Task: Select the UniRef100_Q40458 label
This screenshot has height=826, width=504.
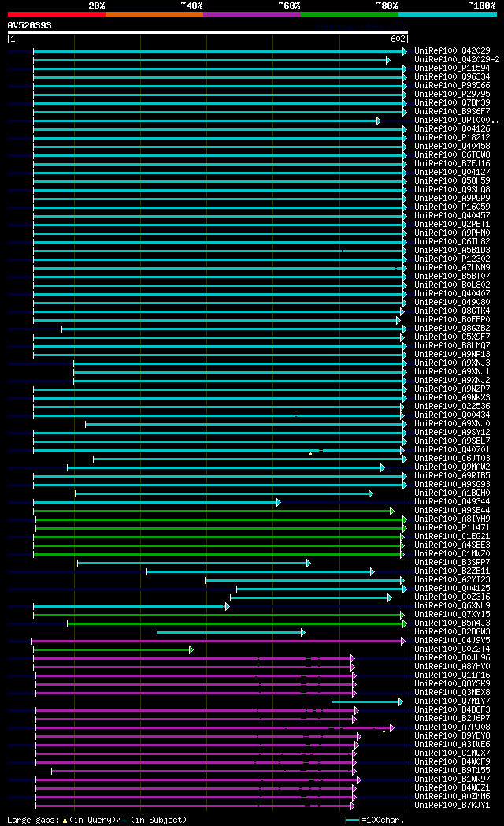Action: tap(452, 147)
